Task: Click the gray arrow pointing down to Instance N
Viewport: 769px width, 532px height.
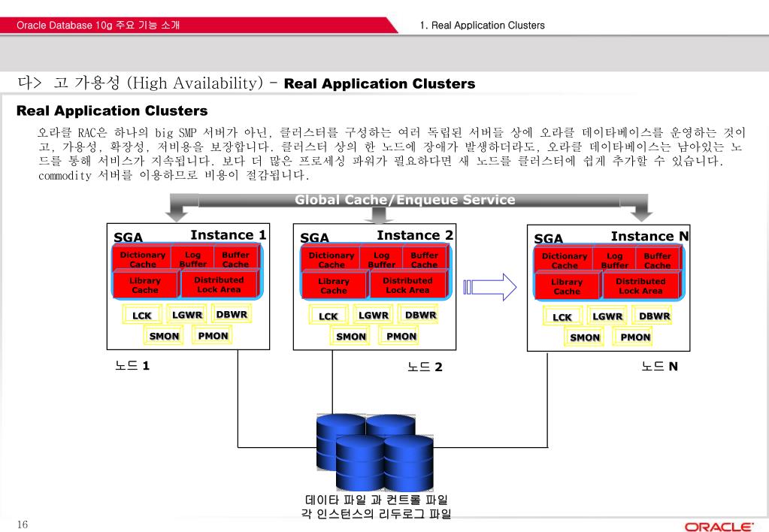Action: (640, 208)
